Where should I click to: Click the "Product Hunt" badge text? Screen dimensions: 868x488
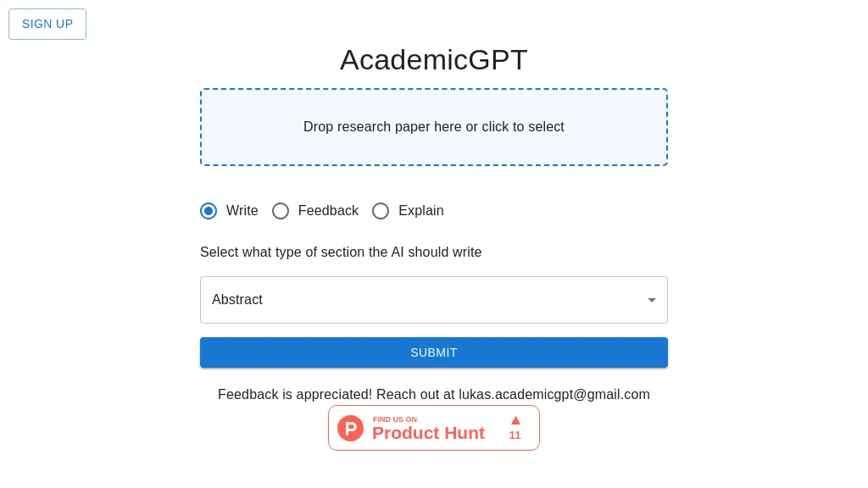pos(428,433)
